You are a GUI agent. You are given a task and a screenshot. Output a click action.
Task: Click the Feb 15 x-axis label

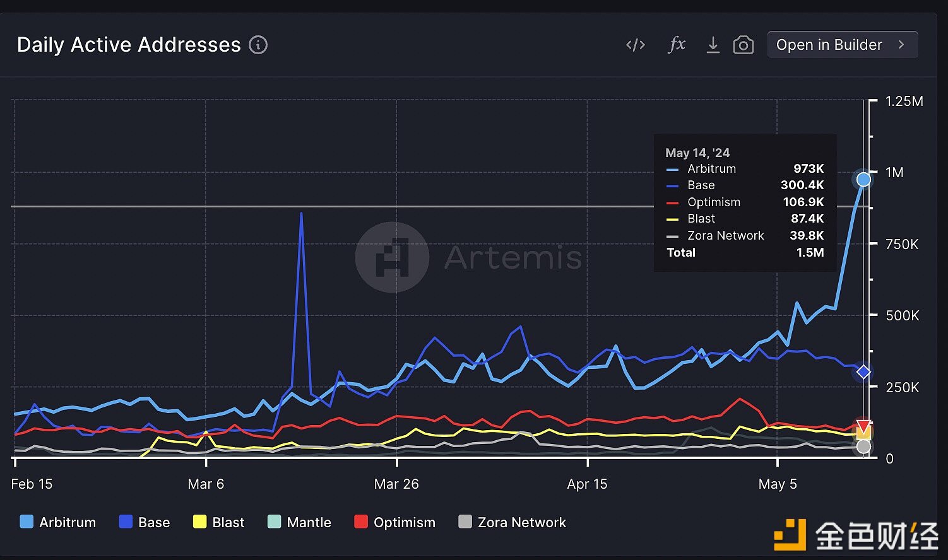tap(32, 484)
